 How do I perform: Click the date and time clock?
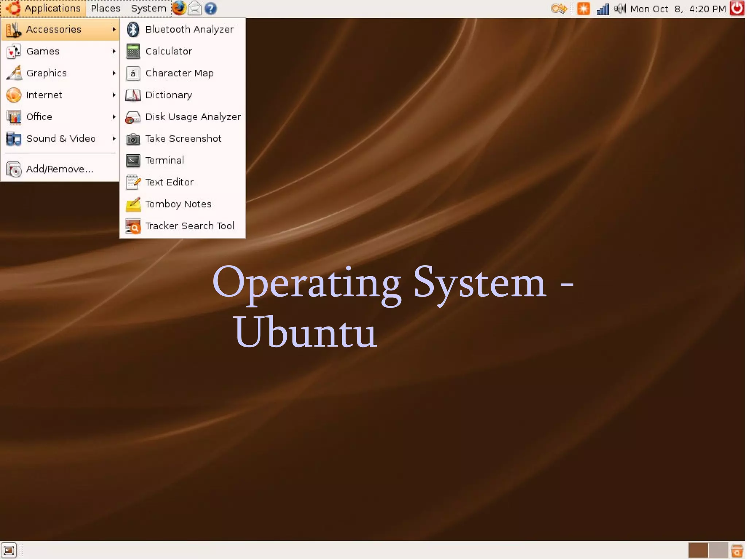coord(678,9)
